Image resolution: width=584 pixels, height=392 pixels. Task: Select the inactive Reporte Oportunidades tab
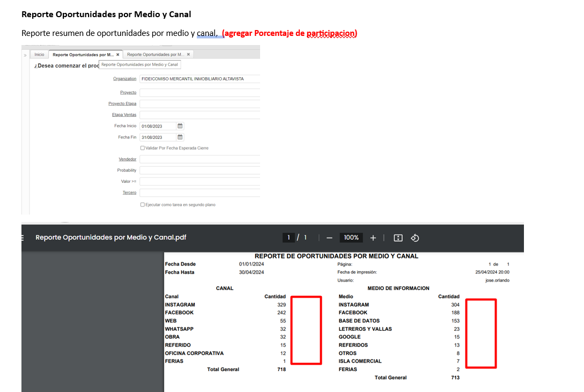coord(155,55)
